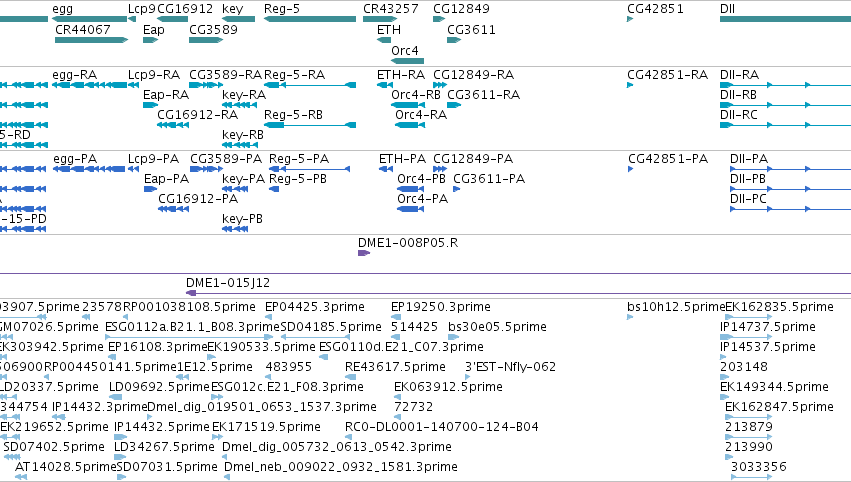851x482 pixels.
Task: Select transcript egg-RA
Action: pyautogui.click(x=75, y=75)
